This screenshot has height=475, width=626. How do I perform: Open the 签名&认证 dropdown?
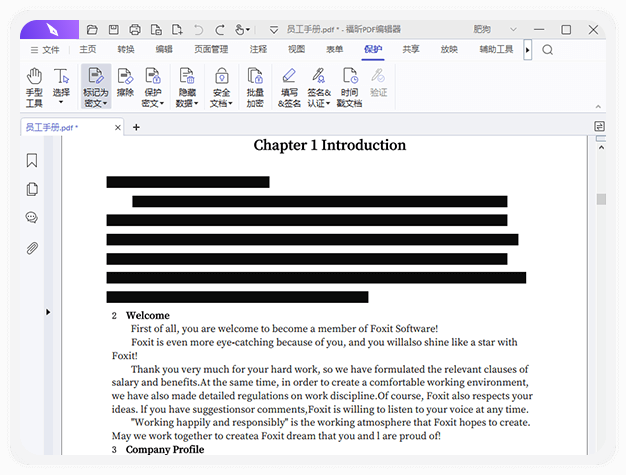(x=319, y=87)
